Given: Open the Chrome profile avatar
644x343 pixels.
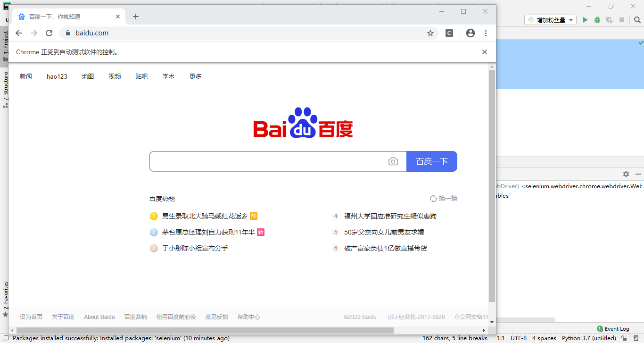Looking at the screenshot, I should click(x=471, y=33).
